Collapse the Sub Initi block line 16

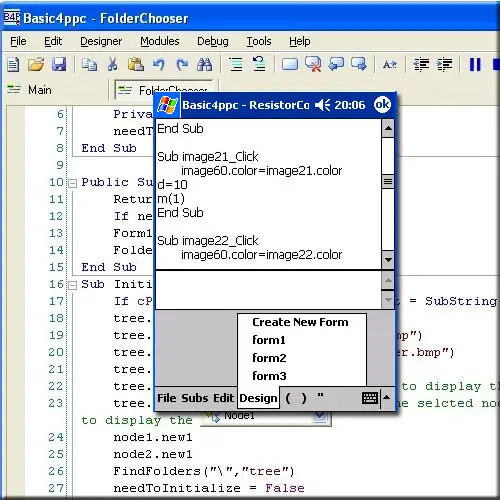point(72,285)
